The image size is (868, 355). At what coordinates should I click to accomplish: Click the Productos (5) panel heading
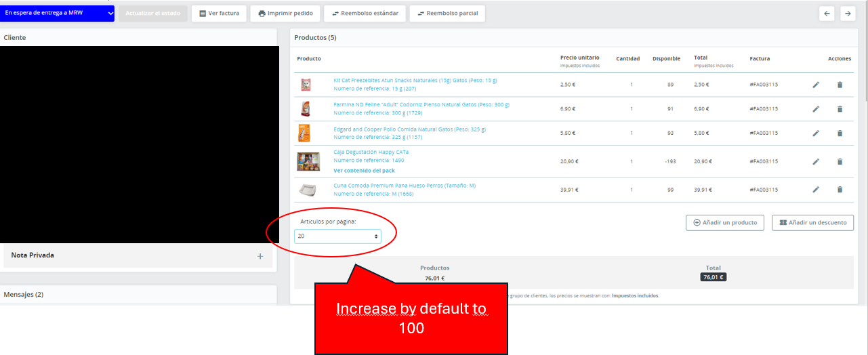315,37
